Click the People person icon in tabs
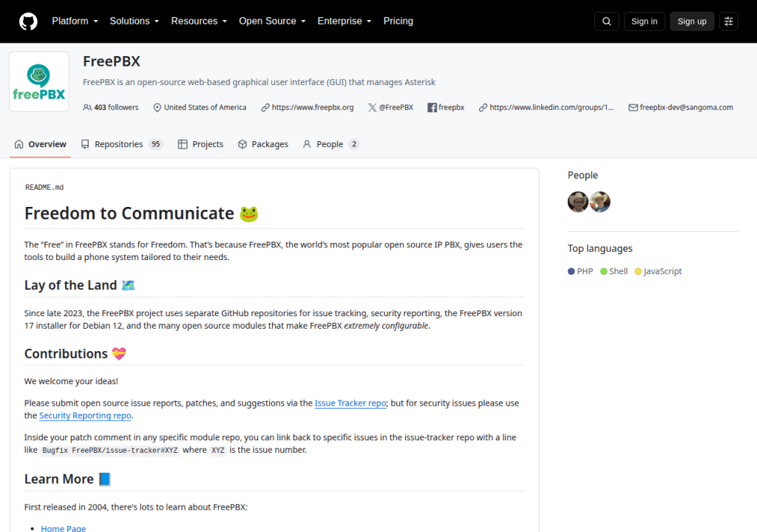Viewport: 757px width, 532px height. pyautogui.click(x=307, y=144)
